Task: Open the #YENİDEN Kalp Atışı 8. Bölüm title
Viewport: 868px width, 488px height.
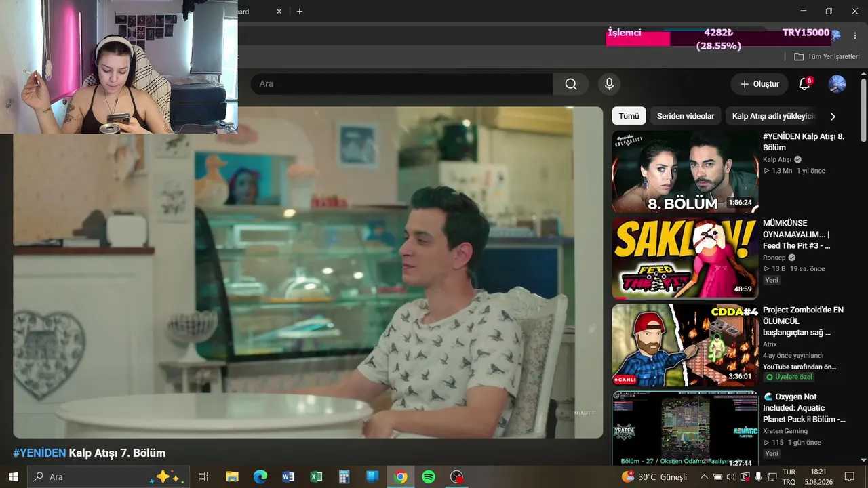Action: click(x=804, y=142)
